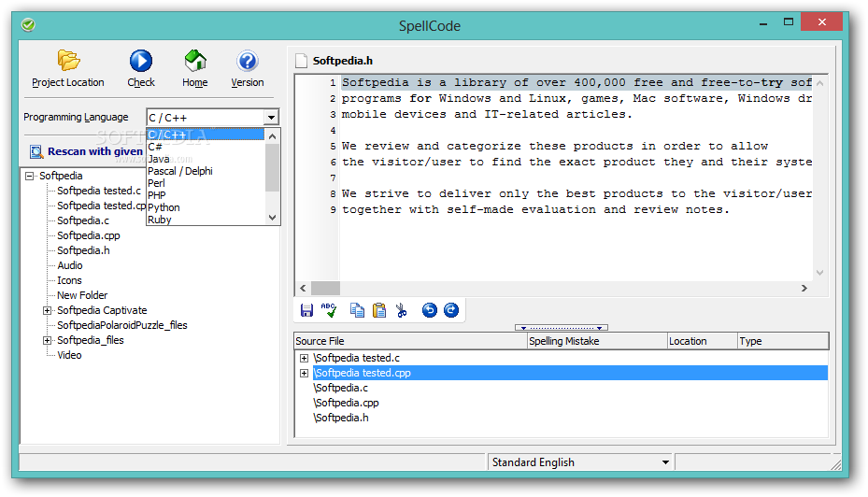
Task: Select \Softpedia.cpp in results list
Action: coord(346,403)
